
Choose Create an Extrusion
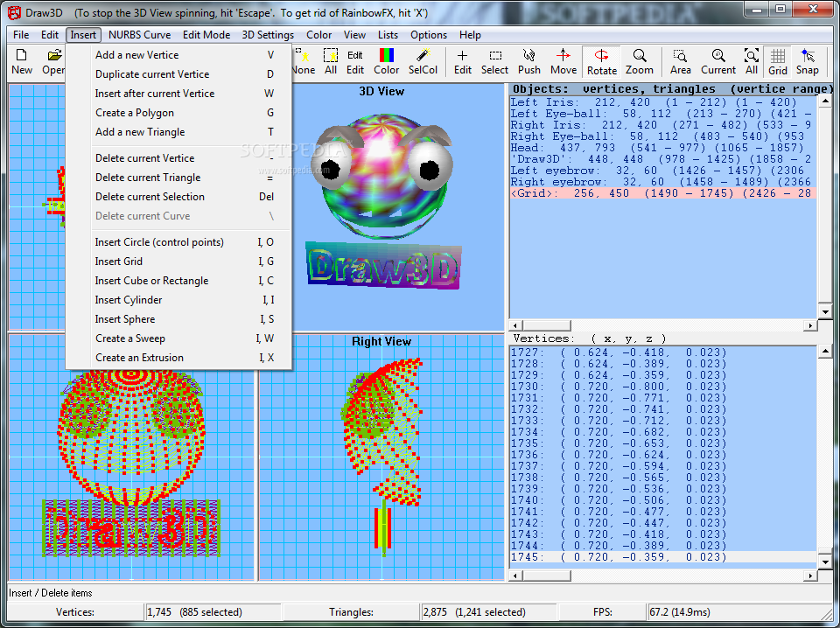pos(178,358)
